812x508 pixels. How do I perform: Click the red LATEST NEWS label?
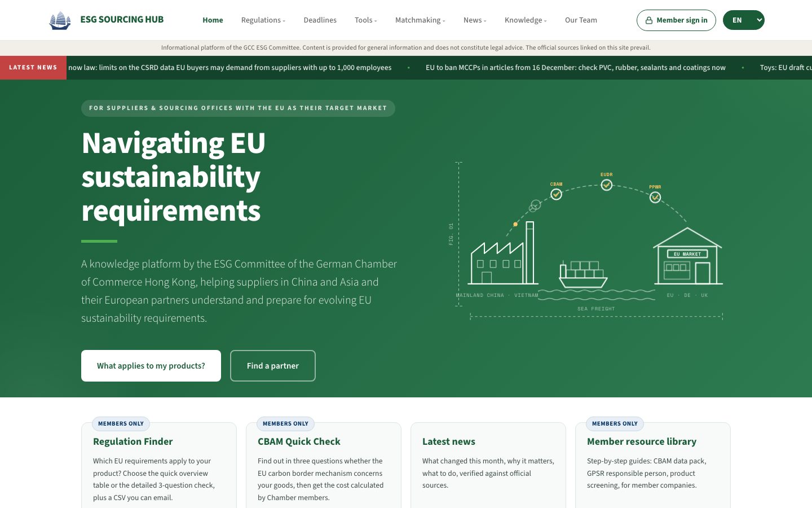33,68
